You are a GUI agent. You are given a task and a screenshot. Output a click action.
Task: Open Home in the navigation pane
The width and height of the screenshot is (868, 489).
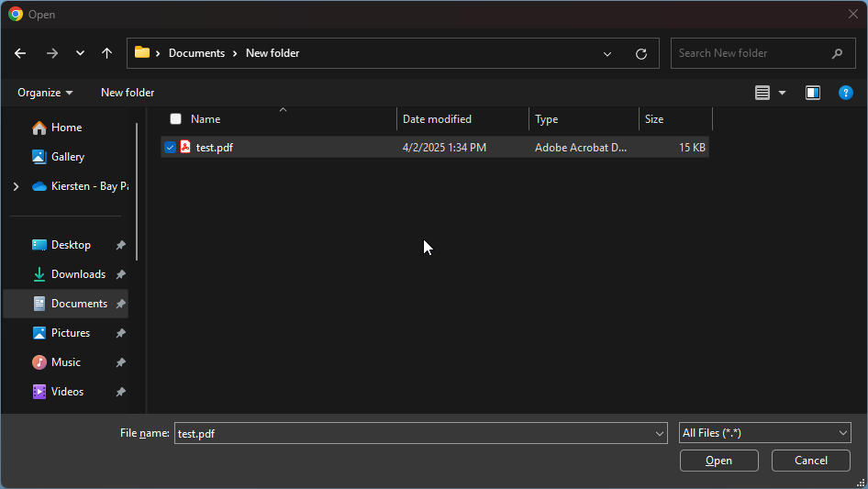(x=66, y=128)
